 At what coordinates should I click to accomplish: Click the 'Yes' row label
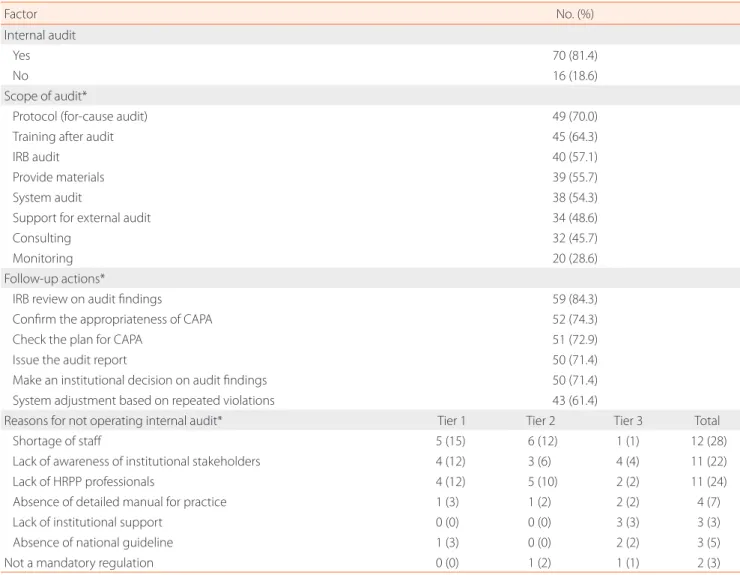click(21, 56)
